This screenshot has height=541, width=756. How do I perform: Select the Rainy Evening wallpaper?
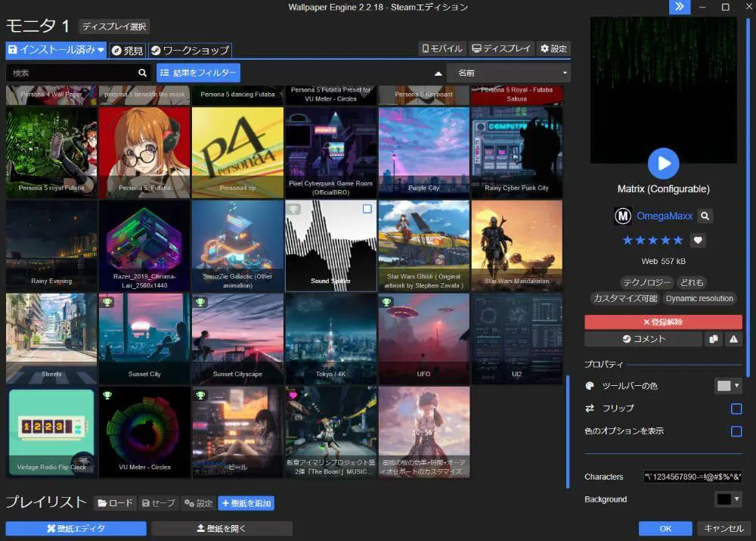pos(51,246)
